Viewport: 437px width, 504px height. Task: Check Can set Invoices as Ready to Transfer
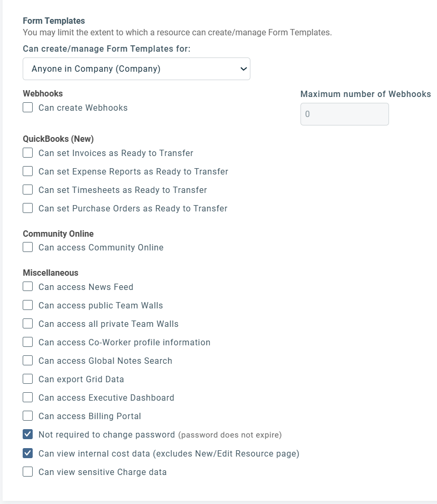[28, 153]
